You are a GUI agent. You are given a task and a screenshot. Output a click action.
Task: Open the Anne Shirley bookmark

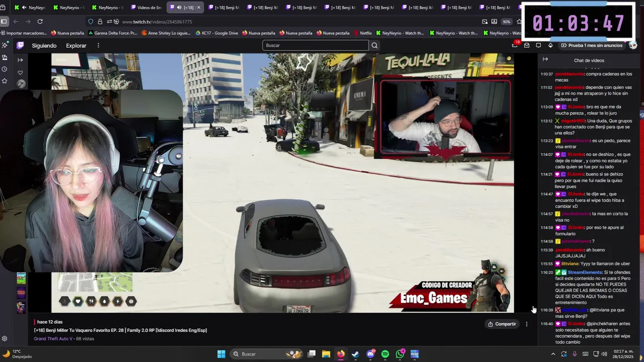166,33
